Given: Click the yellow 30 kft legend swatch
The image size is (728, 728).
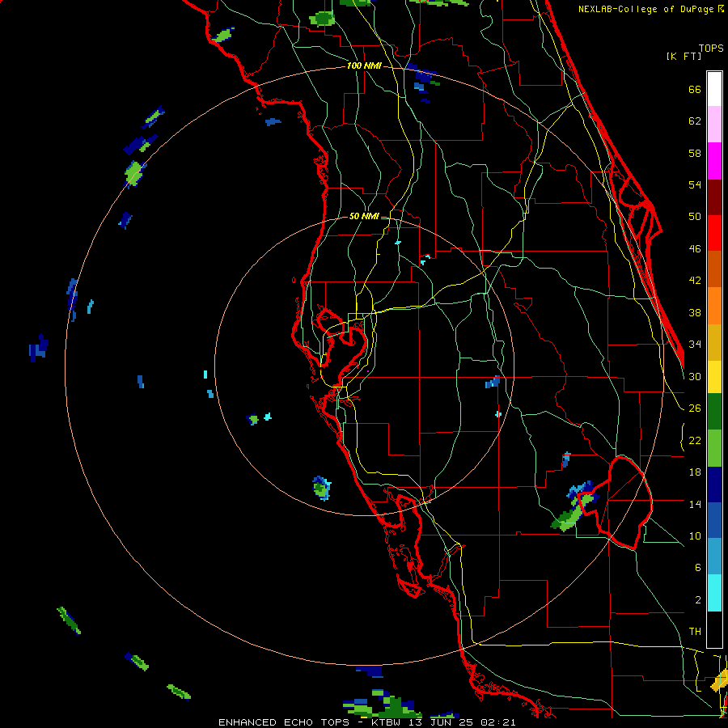Looking at the screenshot, I should click(714, 377).
